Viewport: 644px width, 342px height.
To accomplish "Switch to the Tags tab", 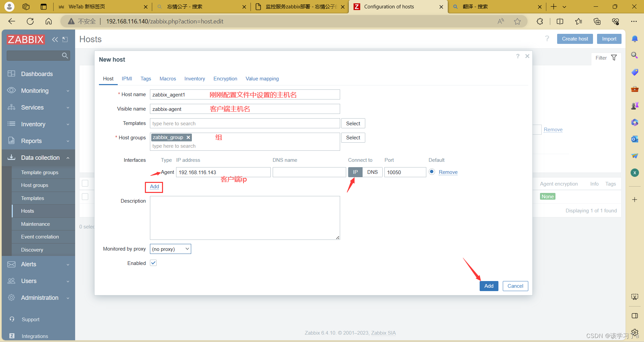I will (x=146, y=79).
